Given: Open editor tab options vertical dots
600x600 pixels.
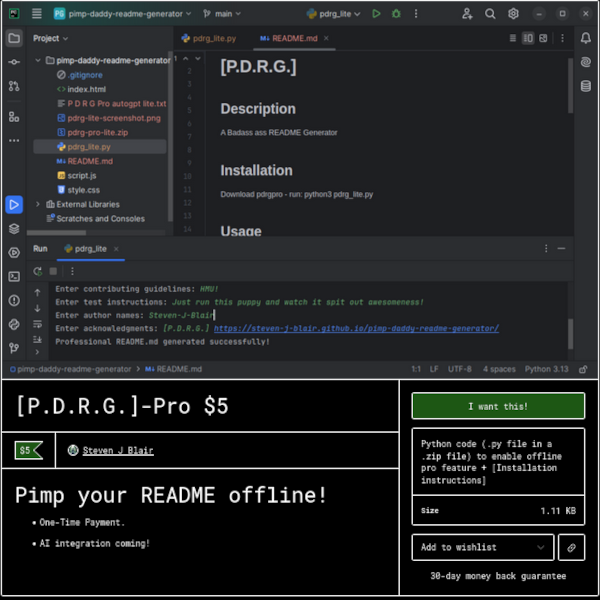Looking at the screenshot, I should coord(562,38).
